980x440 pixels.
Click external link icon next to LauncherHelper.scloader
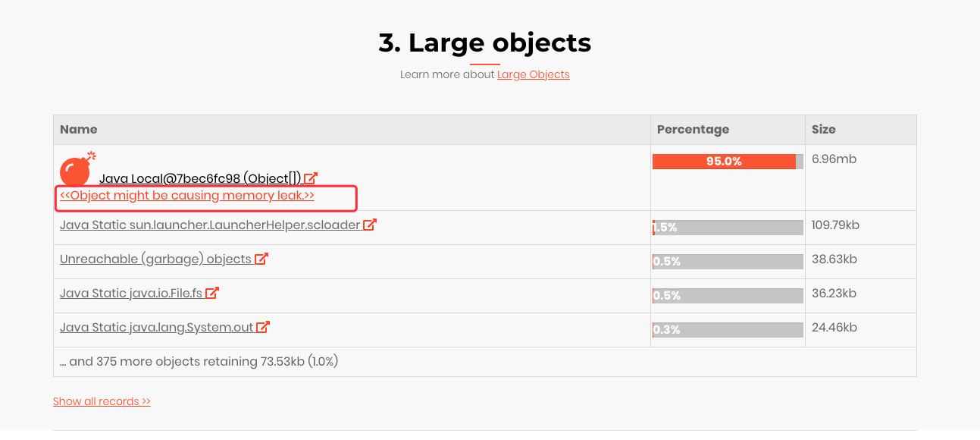370,225
